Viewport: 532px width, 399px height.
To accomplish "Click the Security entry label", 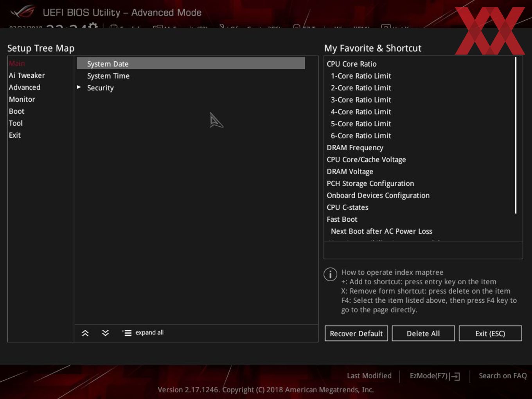I will coord(100,88).
